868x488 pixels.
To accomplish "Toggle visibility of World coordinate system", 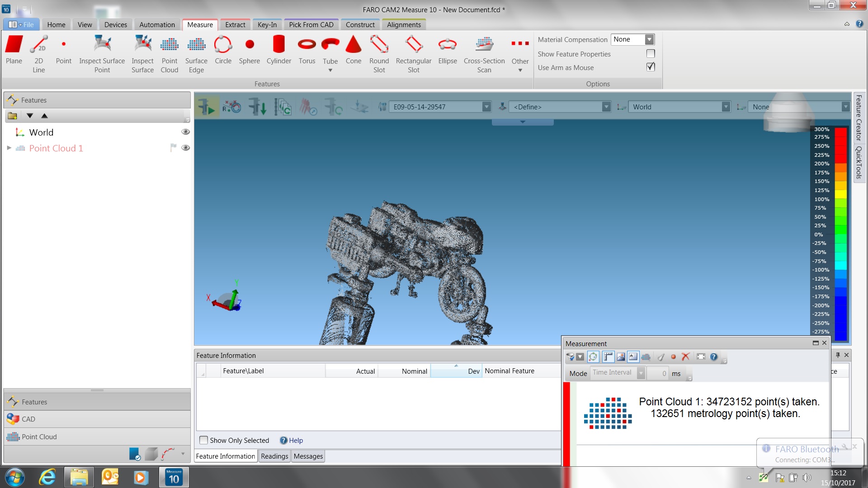I will (x=185, y=132).
